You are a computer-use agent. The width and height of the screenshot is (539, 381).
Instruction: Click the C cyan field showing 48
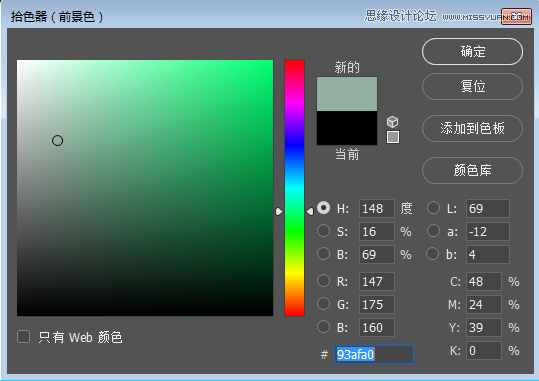[x=484, y=281]
